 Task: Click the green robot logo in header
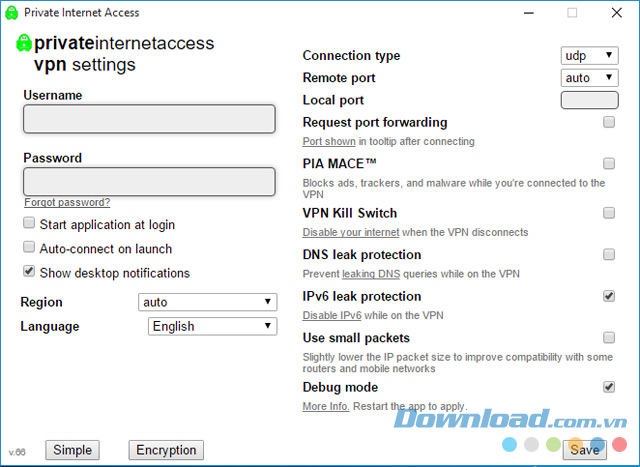click(24, 44)
